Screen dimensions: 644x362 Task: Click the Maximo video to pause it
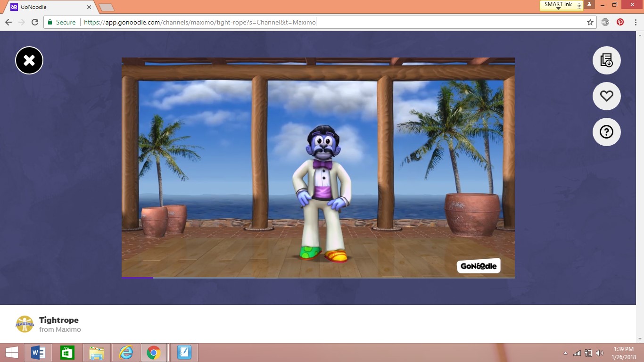coord(318,167)
